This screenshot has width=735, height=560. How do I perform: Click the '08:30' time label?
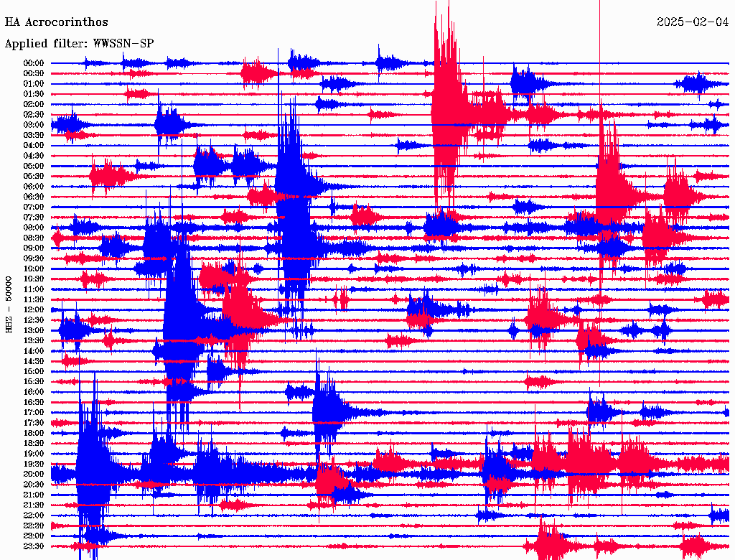(33, 238)
